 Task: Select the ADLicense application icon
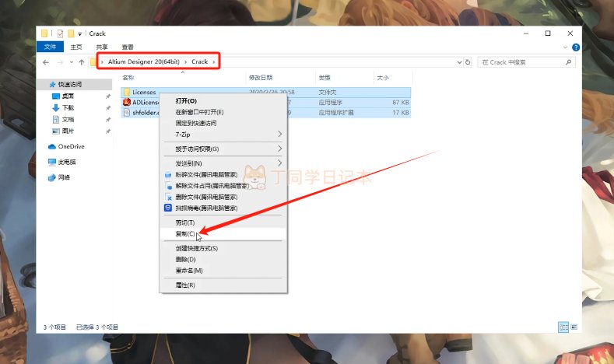click(x=127, y=102)
